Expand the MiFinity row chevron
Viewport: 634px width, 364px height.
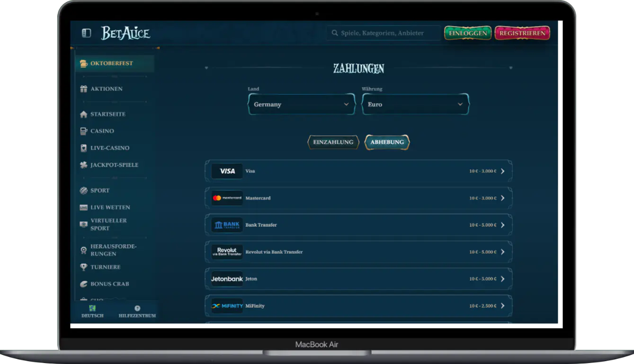502,306
